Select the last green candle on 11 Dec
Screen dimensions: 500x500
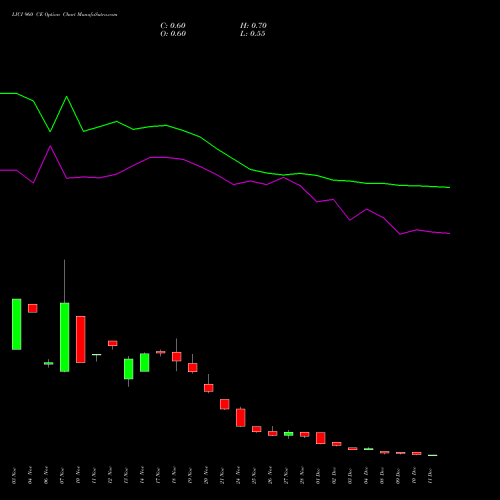[x=433, y=455]
